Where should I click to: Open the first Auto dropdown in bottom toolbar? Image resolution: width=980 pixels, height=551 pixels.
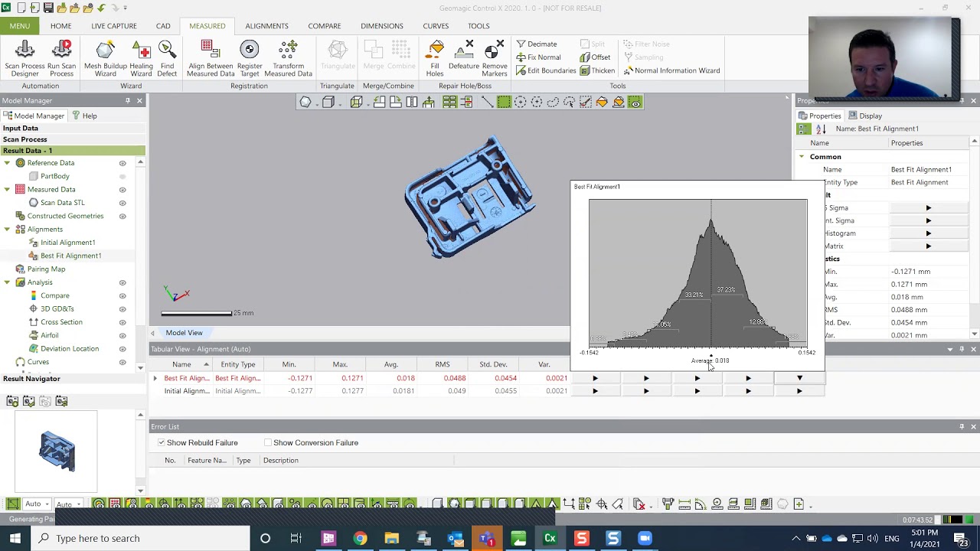35,504
